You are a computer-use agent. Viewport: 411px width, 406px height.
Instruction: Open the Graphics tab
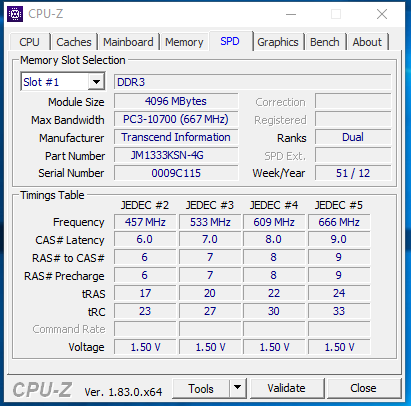pos(278,42)
